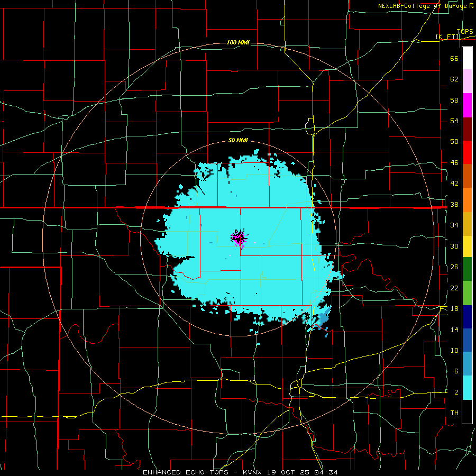Viewport: 476px width, 476px height.
Task: Click the 2 value on the scale
Action: 456,392
